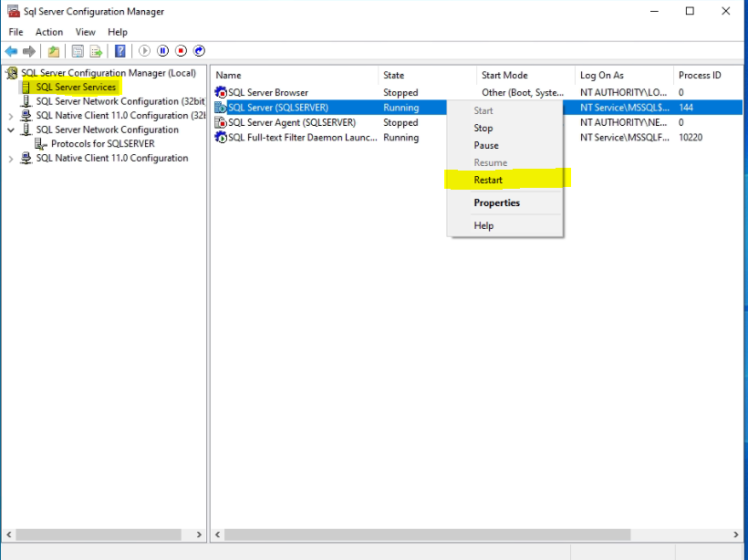Click left scroll arrow of the services list
The height and width of the screenshot is (560, 748).
217,534
